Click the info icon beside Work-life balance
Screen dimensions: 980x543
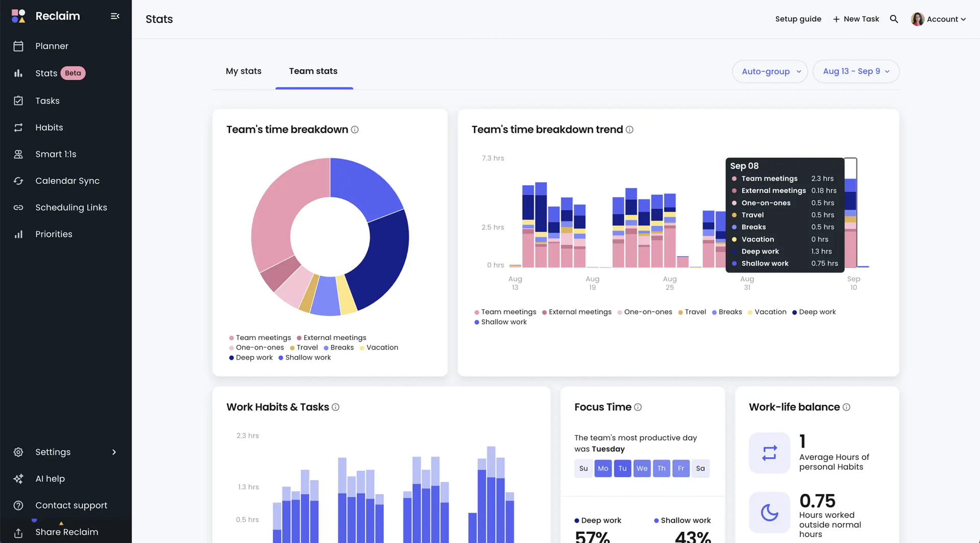[x=846, y=407]
